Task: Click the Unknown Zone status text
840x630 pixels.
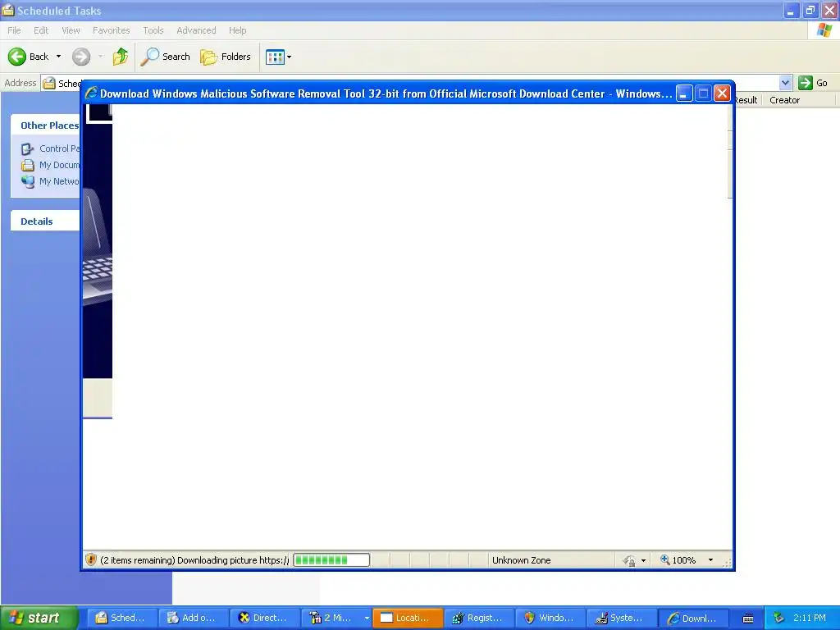Action: coord(521,560)
